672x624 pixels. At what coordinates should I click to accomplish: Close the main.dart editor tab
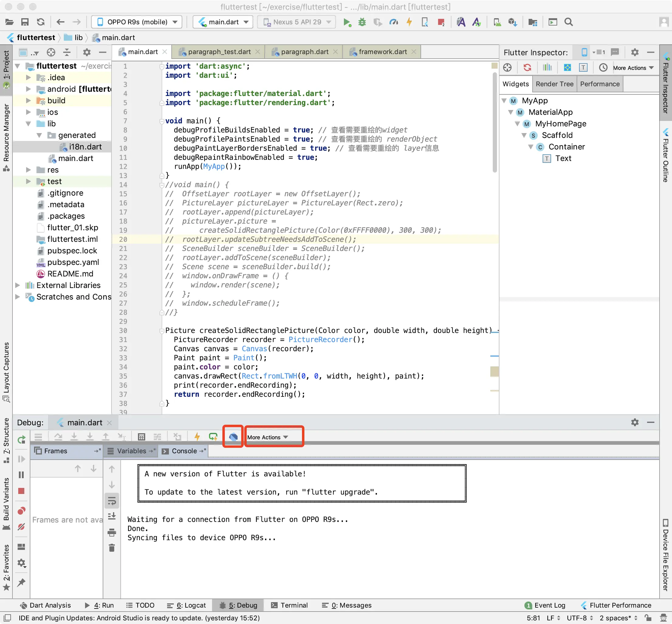click(x=165, y=52)
